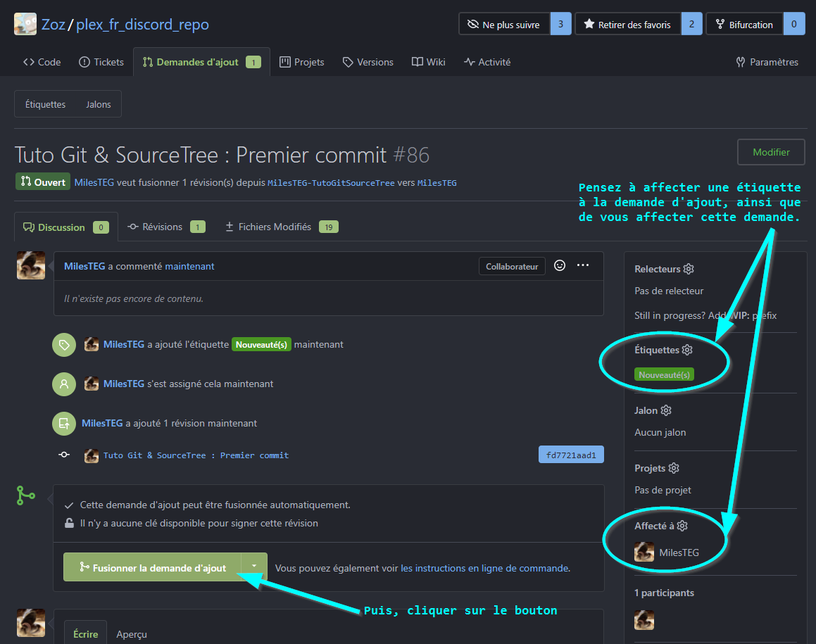The height and width of the screenshot is (644, 816).
Task: Click the fork count 0
Action: tap(794, 24)
